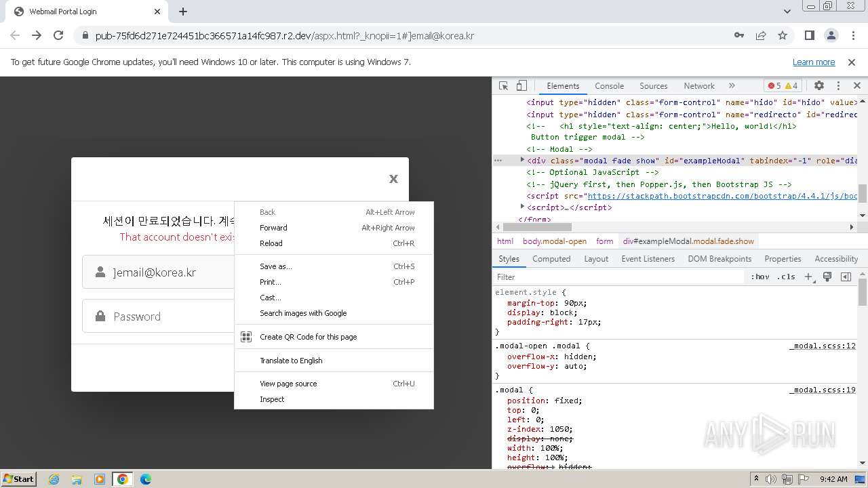Select body.modal-open in the breadcrumb

click(x=555, y=241)
